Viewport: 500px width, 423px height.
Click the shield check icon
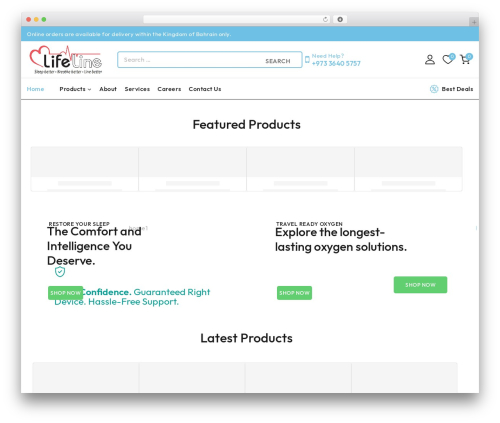(60, 272)
